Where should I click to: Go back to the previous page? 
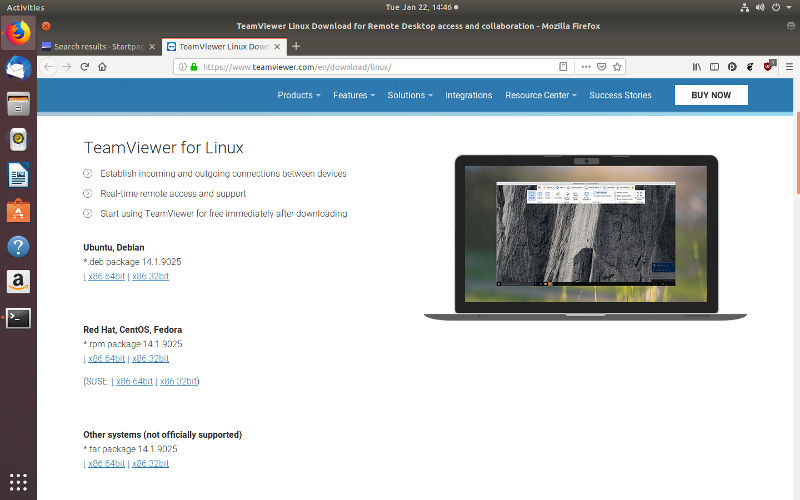coord(48,67)
